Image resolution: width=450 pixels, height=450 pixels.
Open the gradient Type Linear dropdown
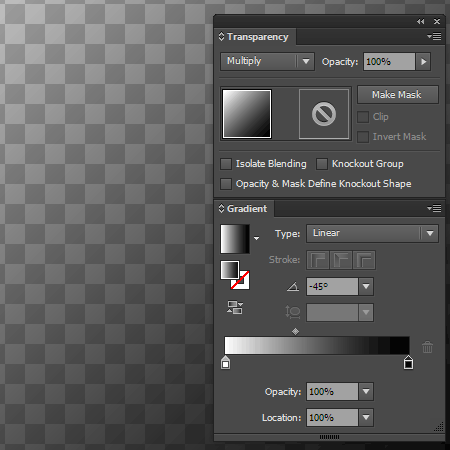tap(372, 233)
